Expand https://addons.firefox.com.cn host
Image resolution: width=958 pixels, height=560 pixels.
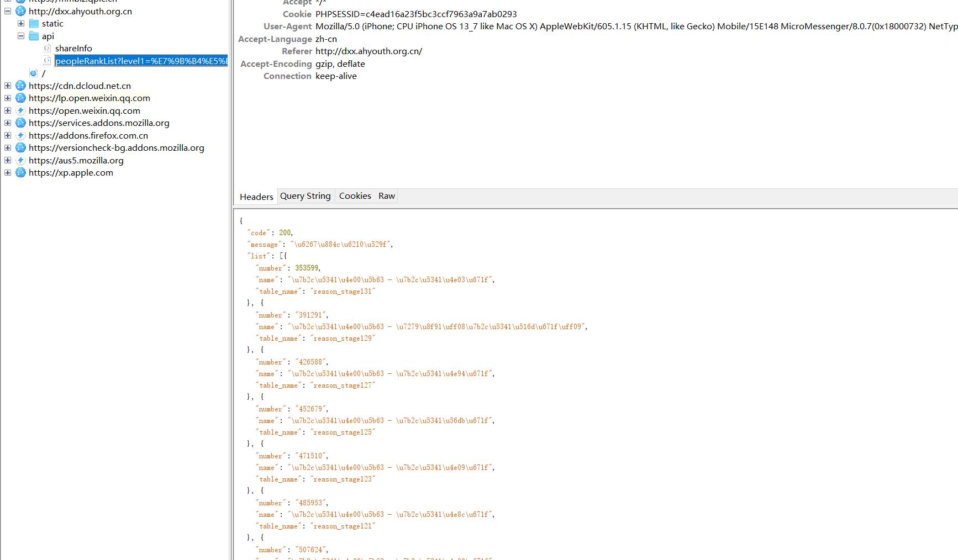[8, 135]
